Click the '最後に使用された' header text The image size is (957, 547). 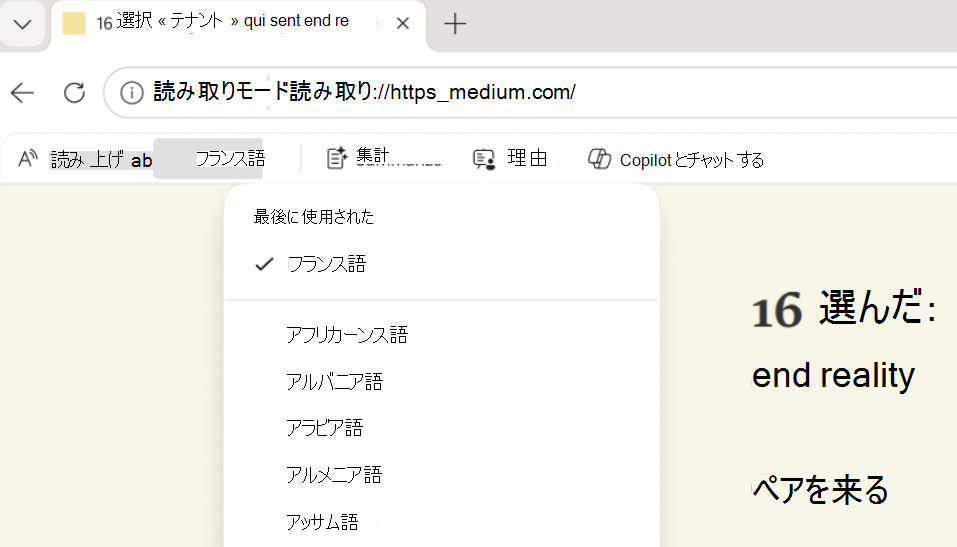(314, 217)
